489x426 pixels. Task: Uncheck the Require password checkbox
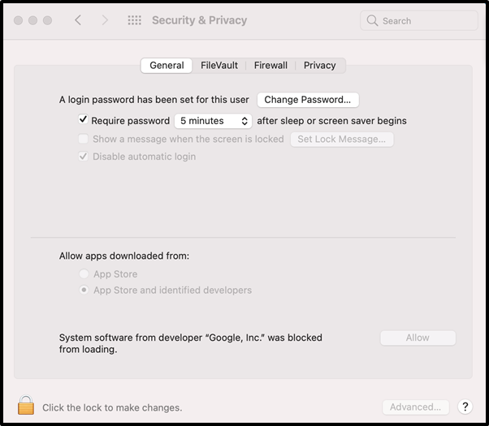pos(83,120)
